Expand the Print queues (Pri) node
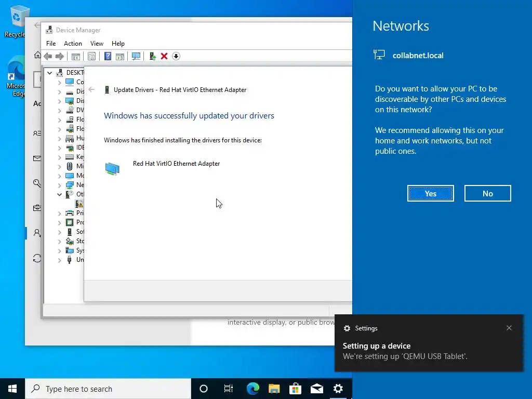The image size is (532, 399). (59, 213)
